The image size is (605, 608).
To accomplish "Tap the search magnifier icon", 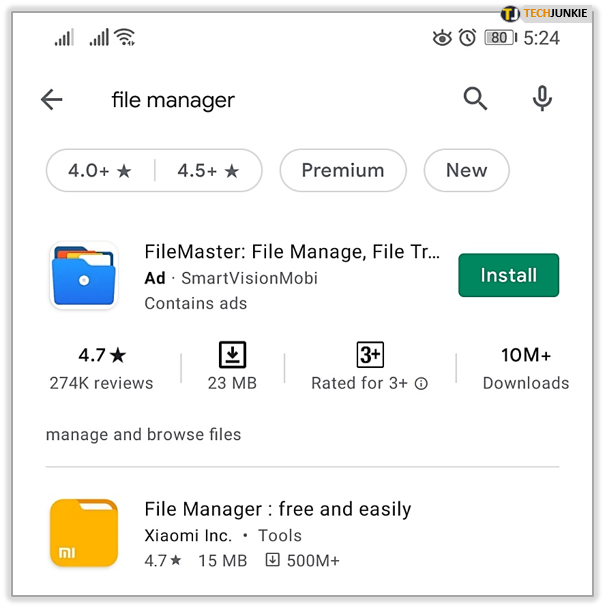I will click(475, 98).
